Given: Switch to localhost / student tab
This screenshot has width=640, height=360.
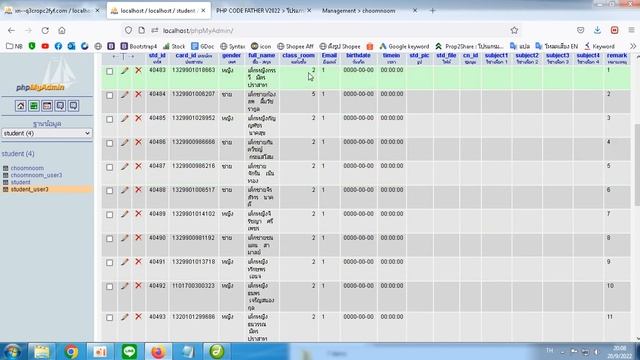Looking at the screenshot, I should click(x=159, y=11).
